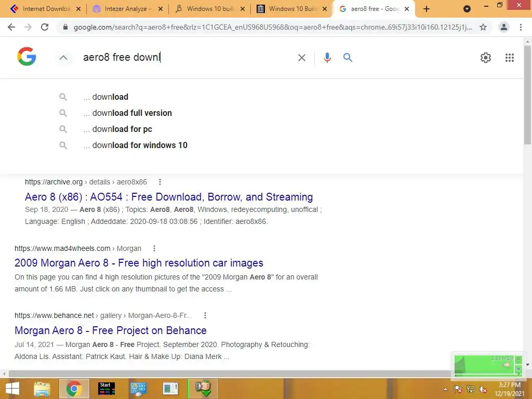
Task: Click the behance.net breadcrumb URL
Action: tap(103, 315)
